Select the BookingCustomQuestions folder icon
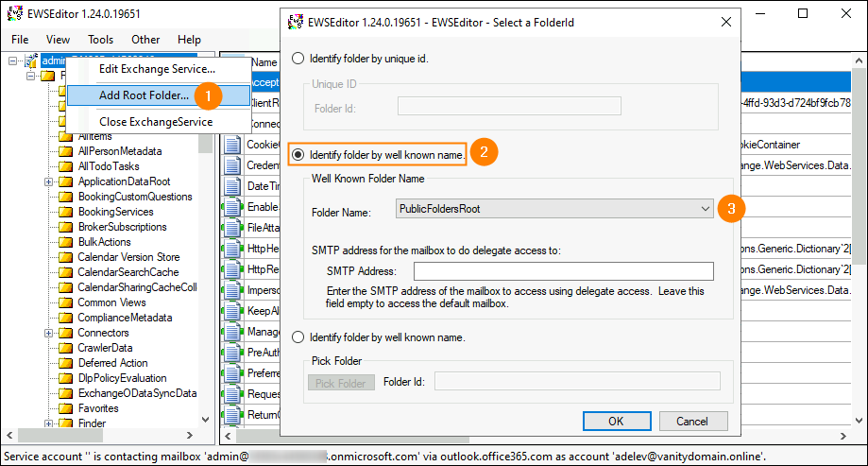868x466 pixels. tap(65, 197)
